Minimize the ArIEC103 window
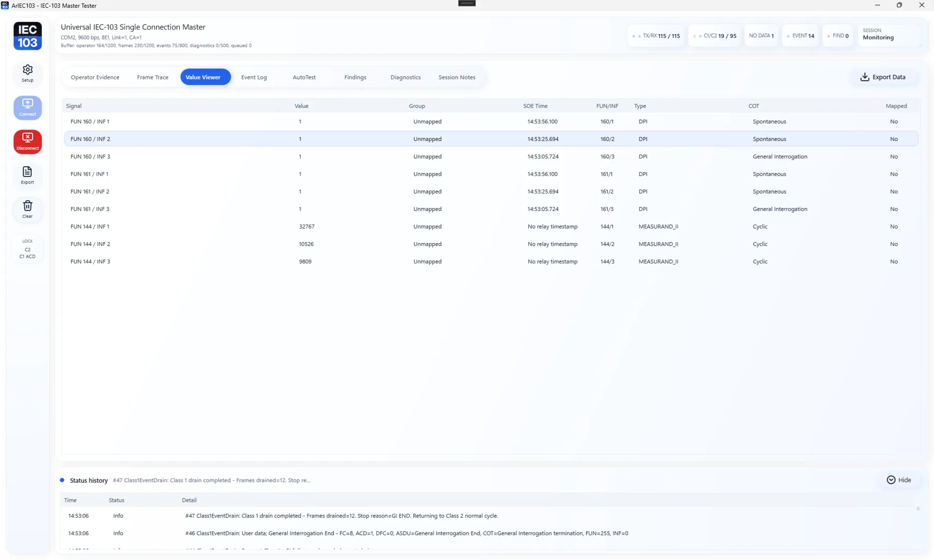This screenshot has width=934, height=560. [x=877, y=5]
